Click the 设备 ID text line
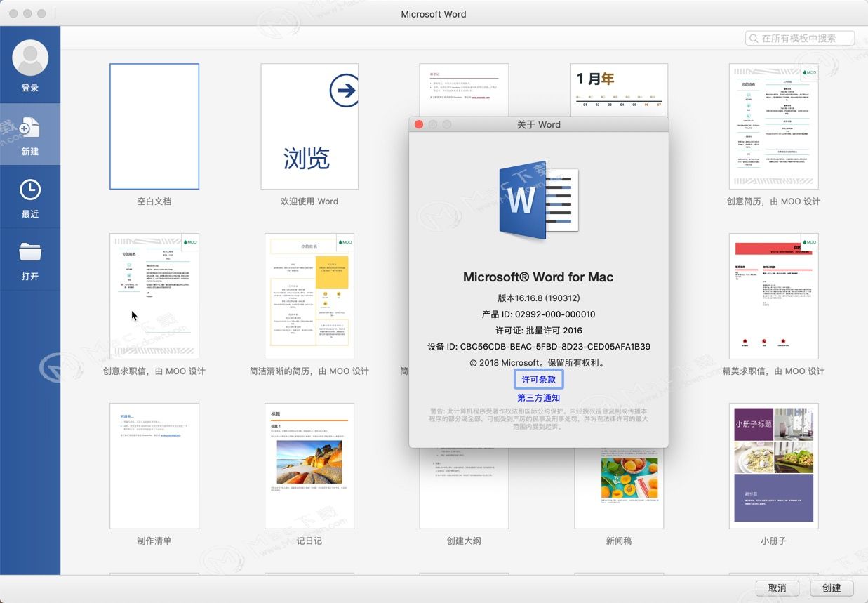The width and height of the screenshot is (868, 603). (539, 347)
